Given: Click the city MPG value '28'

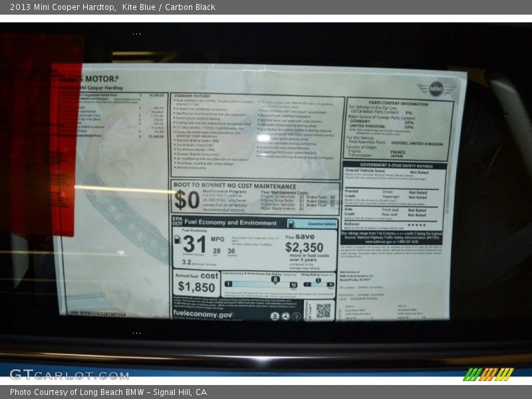Looking at the screenshot, I should coord(217,251).
